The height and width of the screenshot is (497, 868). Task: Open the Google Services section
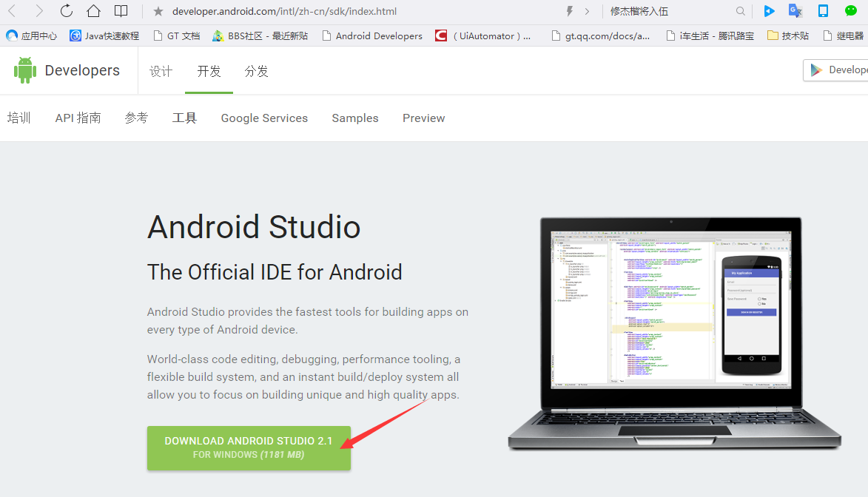click(264, 118)
